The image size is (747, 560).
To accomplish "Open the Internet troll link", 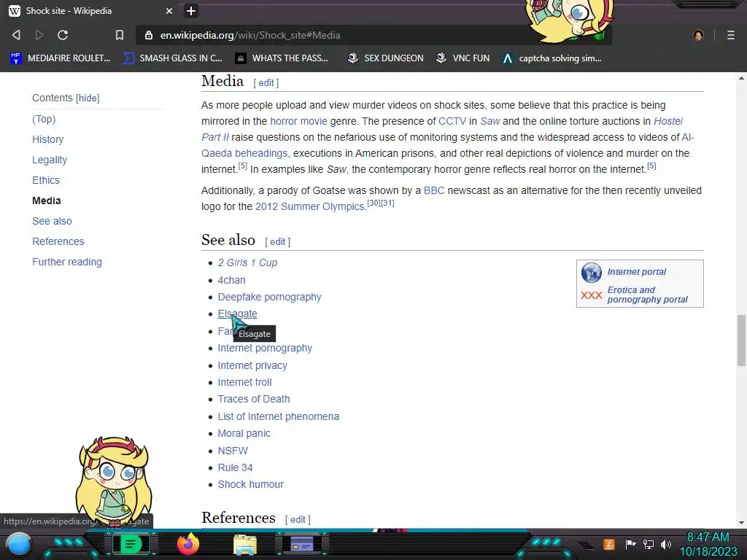I will click(245, 382).
